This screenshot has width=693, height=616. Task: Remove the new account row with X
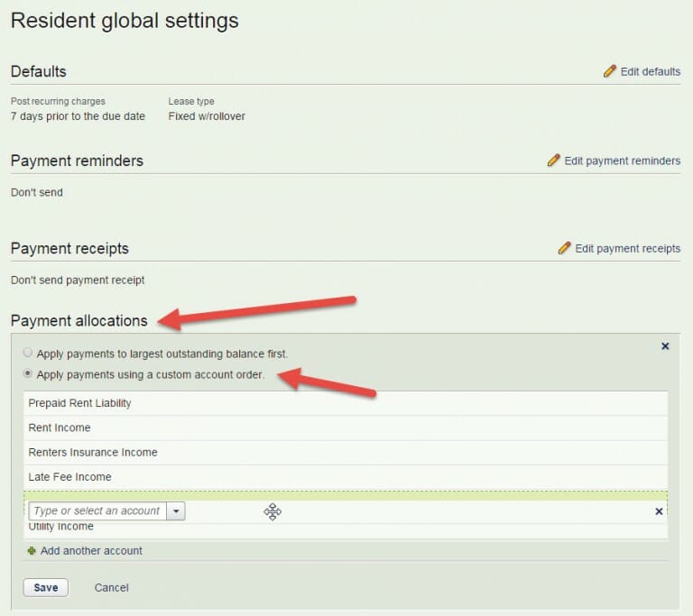659,511
